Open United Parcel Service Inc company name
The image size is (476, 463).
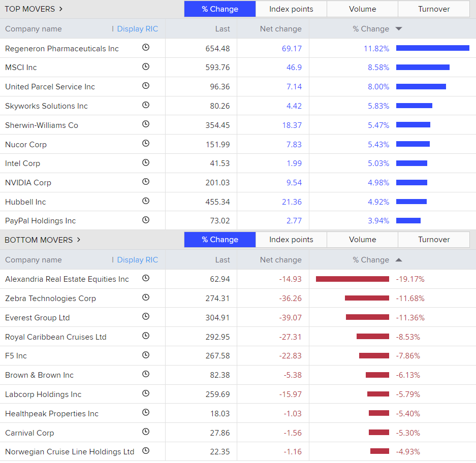coord(50,87)
